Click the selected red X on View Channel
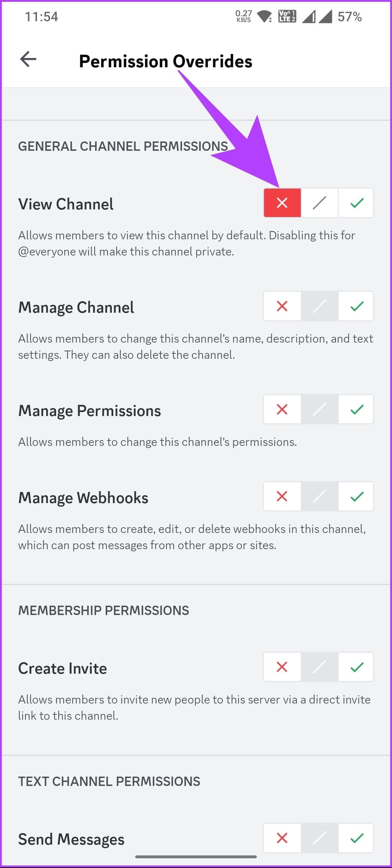This screenshot has width=392, height=868. click(x=282, y=203)
